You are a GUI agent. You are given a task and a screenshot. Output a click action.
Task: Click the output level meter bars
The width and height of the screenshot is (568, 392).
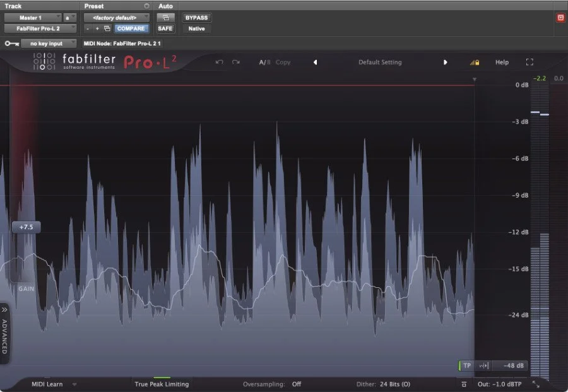pos(540,232)
